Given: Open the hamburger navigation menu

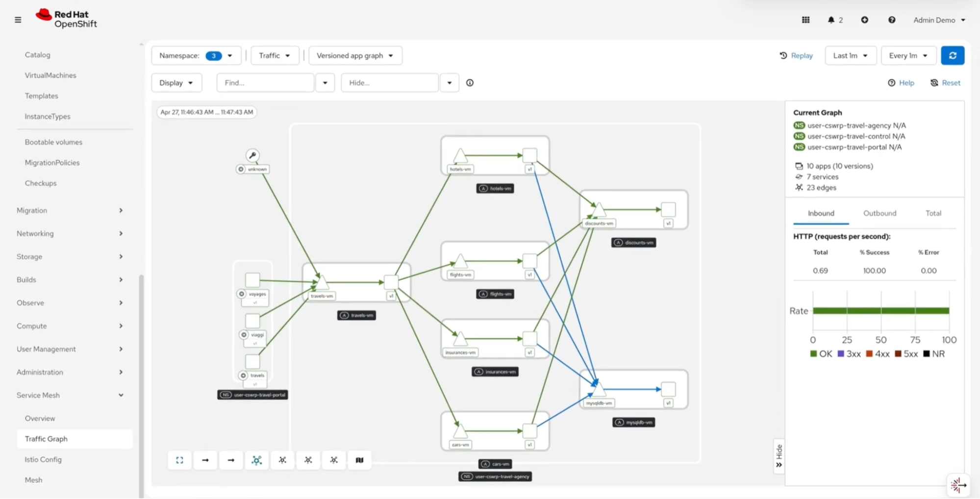Looking at the screenshot, I should (18, 20).
